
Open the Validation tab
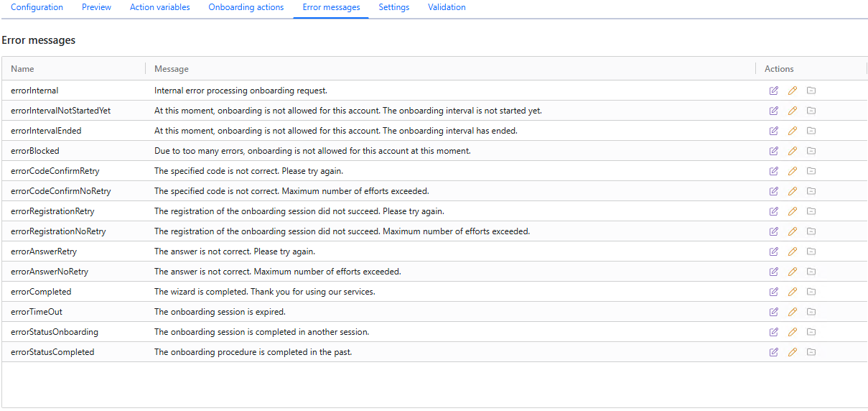447,7
